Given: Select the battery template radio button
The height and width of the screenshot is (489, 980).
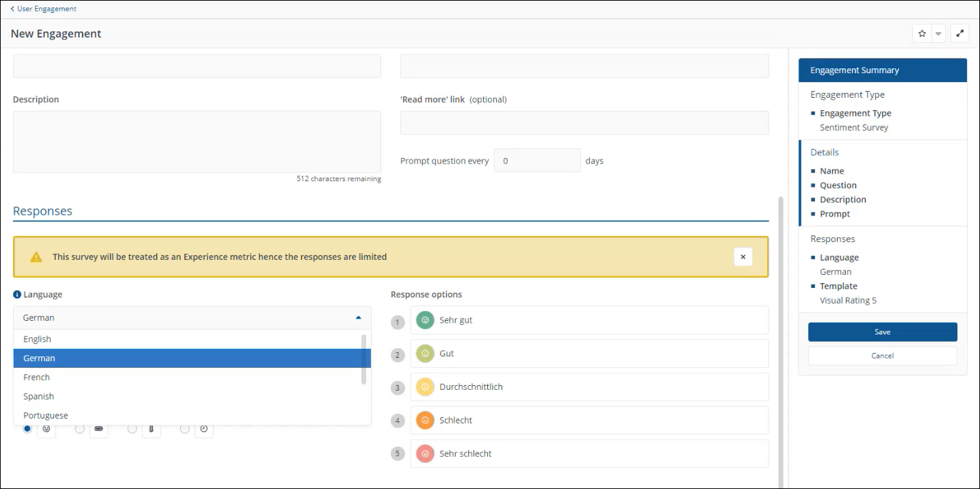Looking at the screenshot, I should pos(80,429).
